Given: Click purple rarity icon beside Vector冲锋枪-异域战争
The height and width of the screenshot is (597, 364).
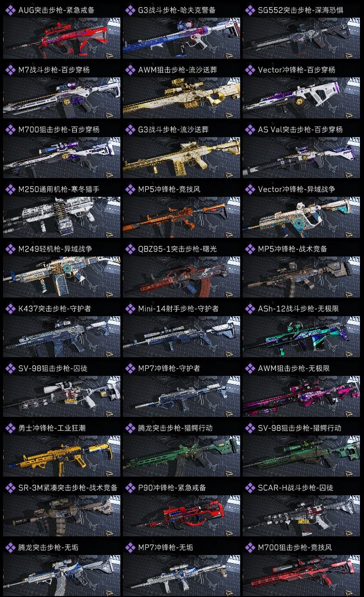Looking at the screenshot, I should click(x=250, y=189).
